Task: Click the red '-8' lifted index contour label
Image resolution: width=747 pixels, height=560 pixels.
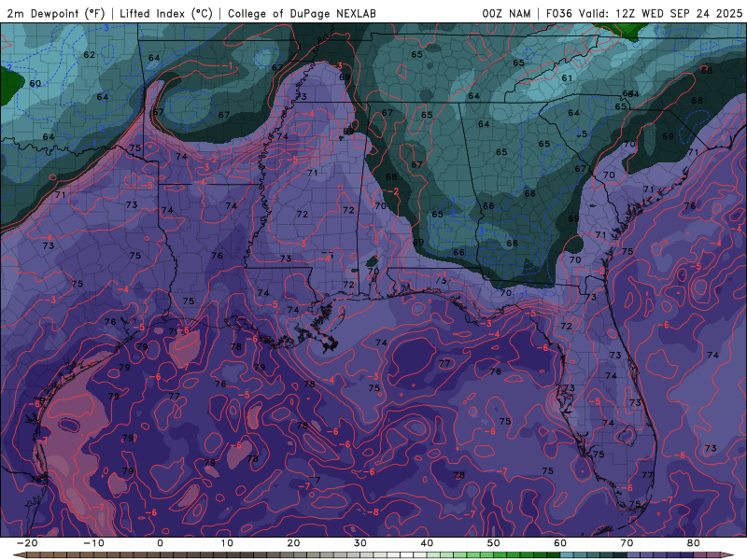Action: [373, 512]
